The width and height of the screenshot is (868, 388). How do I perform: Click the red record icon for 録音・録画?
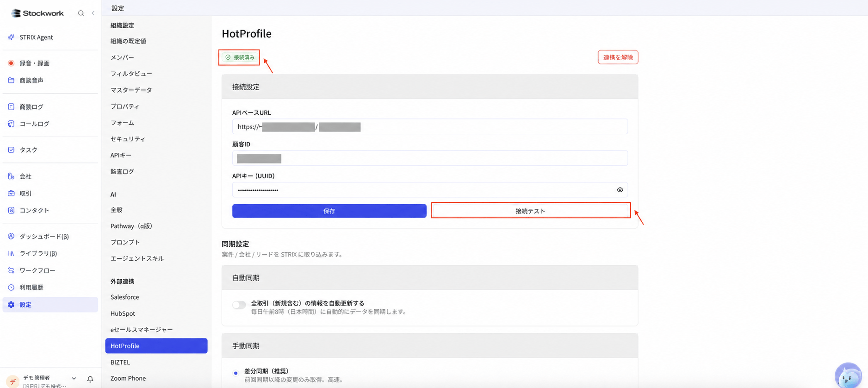11,63
